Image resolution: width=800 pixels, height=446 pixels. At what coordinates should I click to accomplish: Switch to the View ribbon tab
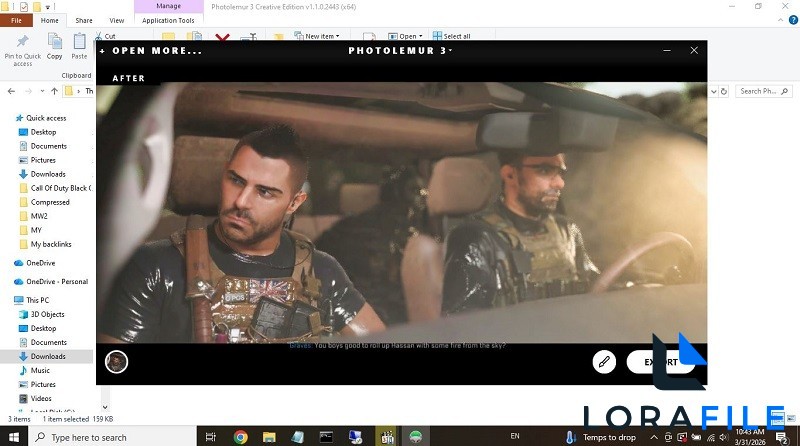tap(117, 20)
